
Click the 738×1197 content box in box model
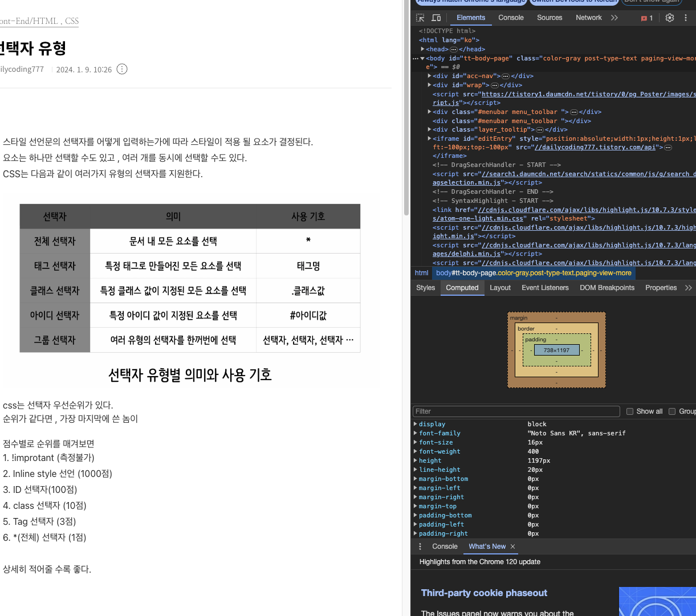556,350
